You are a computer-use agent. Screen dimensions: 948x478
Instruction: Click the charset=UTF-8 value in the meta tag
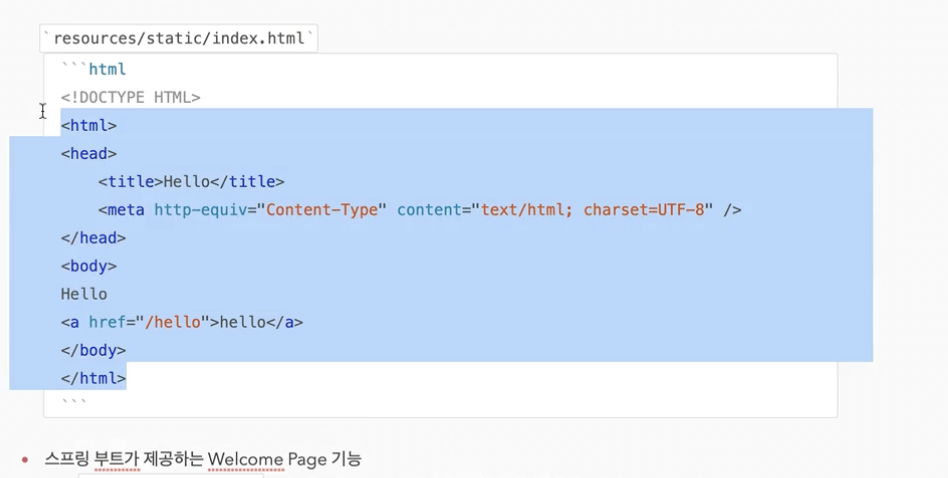coord(644,210)
